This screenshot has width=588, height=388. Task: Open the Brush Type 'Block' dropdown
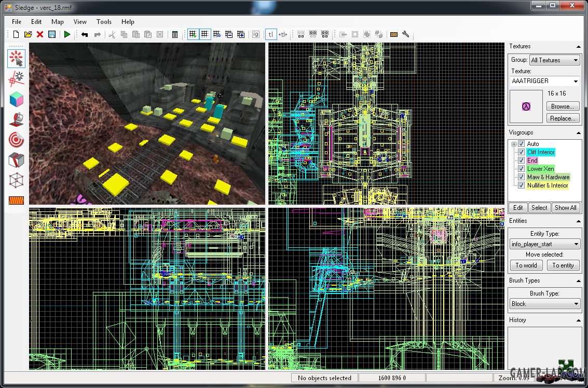pyautogui.click(x=545, y=303)
